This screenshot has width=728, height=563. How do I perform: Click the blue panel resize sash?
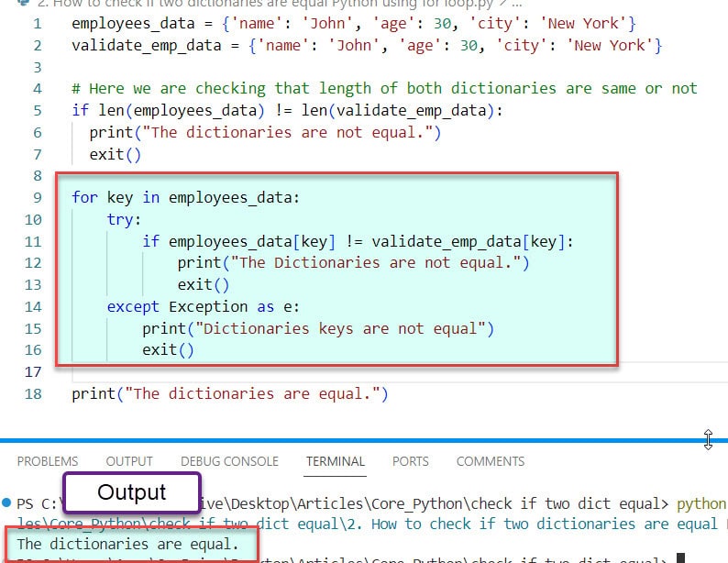pyautogui.click(x=364, y=440)
